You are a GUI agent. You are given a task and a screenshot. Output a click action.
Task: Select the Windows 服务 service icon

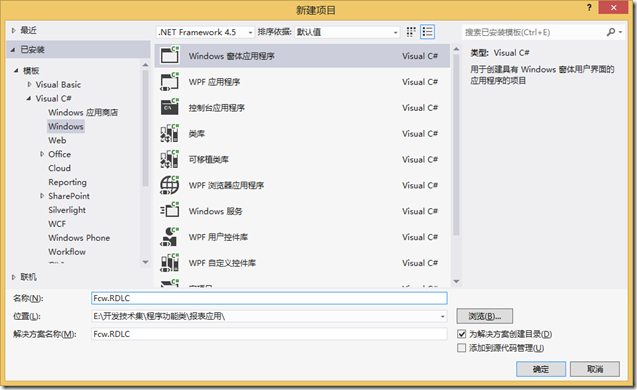tap(170, 211)
